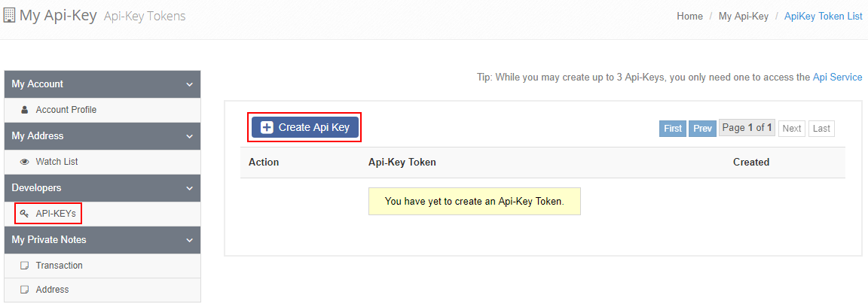868x304 pixels.
Task: Toggle the Developers section chevron
Action: point(189,188)
